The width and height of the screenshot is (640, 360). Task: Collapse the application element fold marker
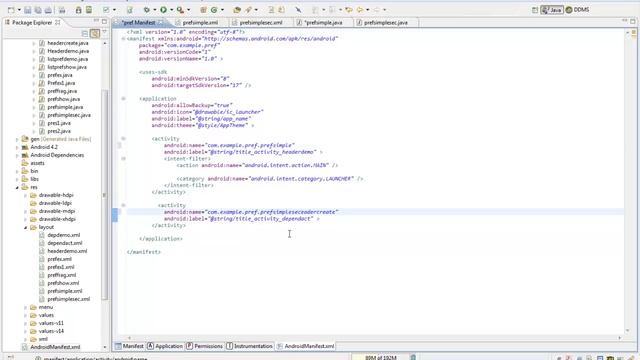click(x=123, y=99)
